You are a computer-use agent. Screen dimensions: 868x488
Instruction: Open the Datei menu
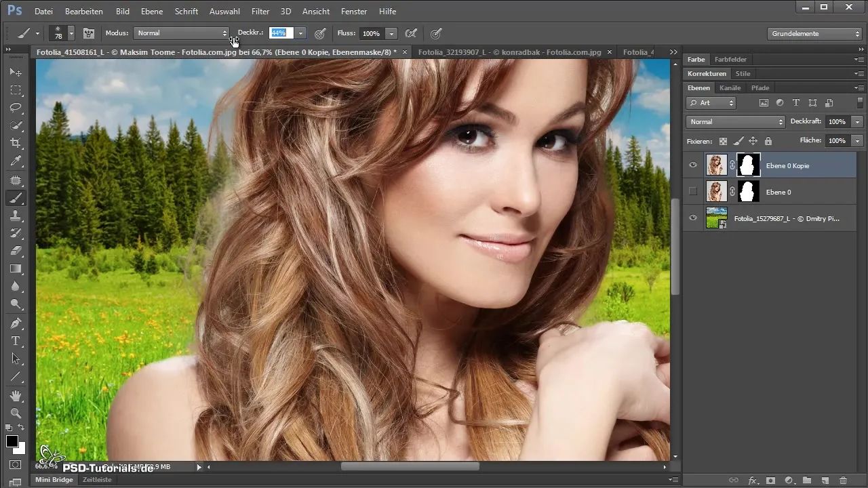(x=43, y=12)
